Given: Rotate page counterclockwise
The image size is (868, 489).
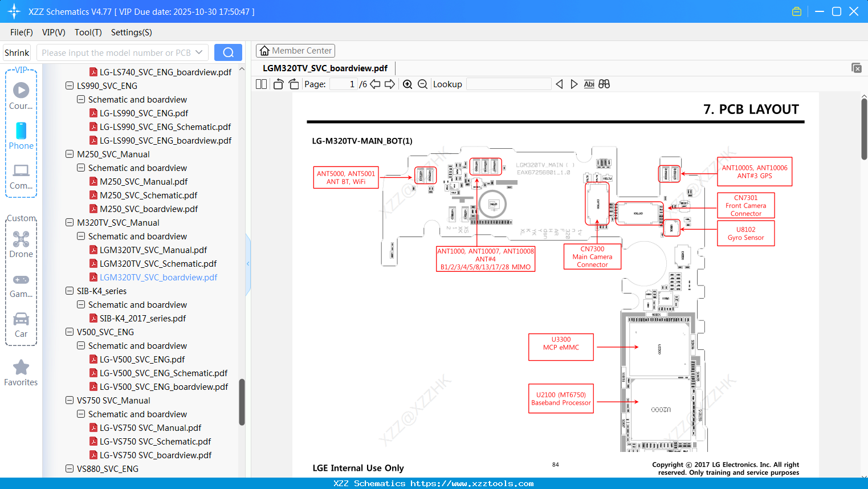Looking at the screenshot, I should point(278,84).
